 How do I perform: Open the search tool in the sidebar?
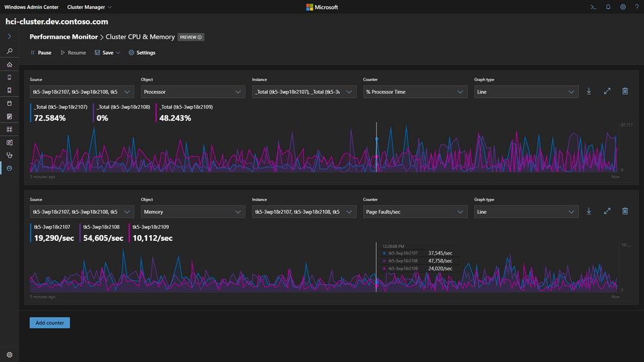(x=9, y=51)
